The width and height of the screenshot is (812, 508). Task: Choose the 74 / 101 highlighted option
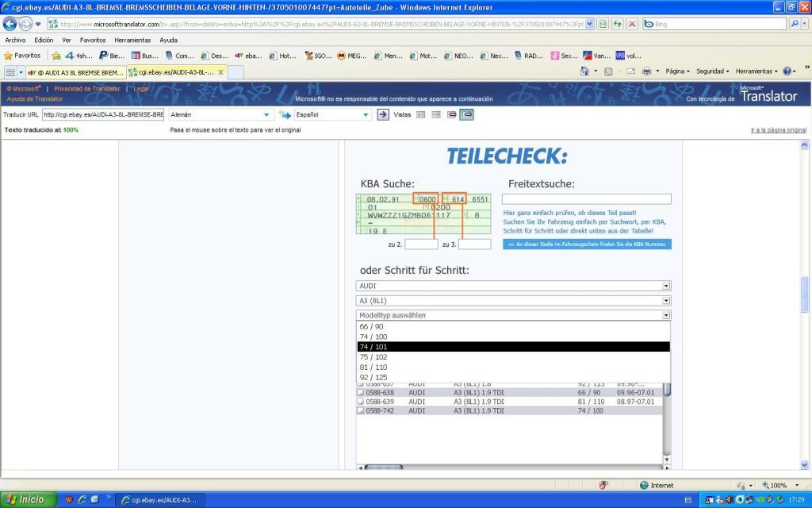pyautogui.click(x=513, y=347)
